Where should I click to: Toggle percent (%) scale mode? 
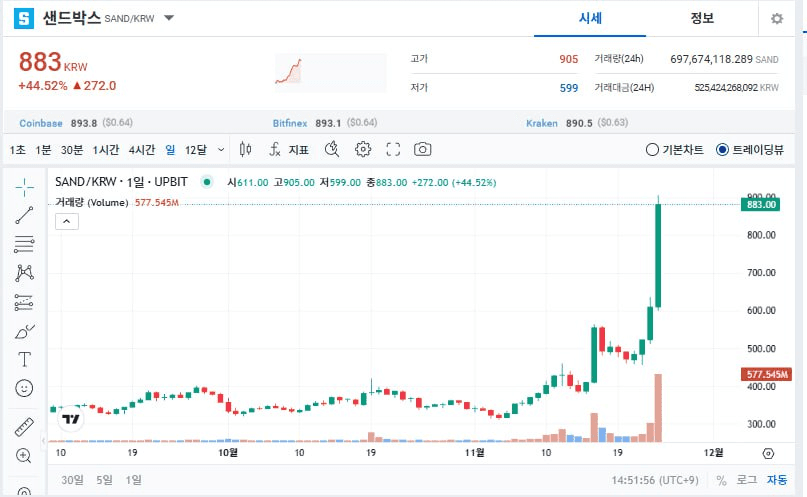pos(722,481)
